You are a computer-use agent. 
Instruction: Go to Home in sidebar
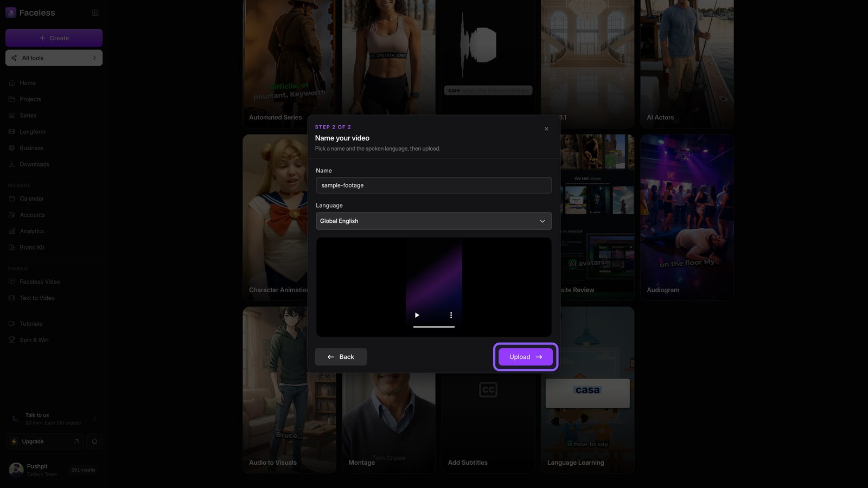[54, 83]
